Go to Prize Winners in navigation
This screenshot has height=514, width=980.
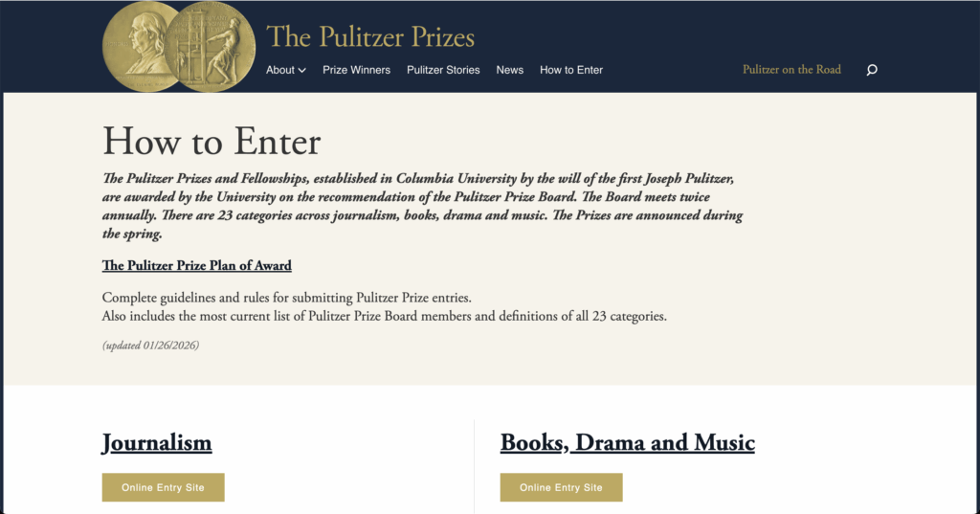pyautogui.click(x=356, y=70)
